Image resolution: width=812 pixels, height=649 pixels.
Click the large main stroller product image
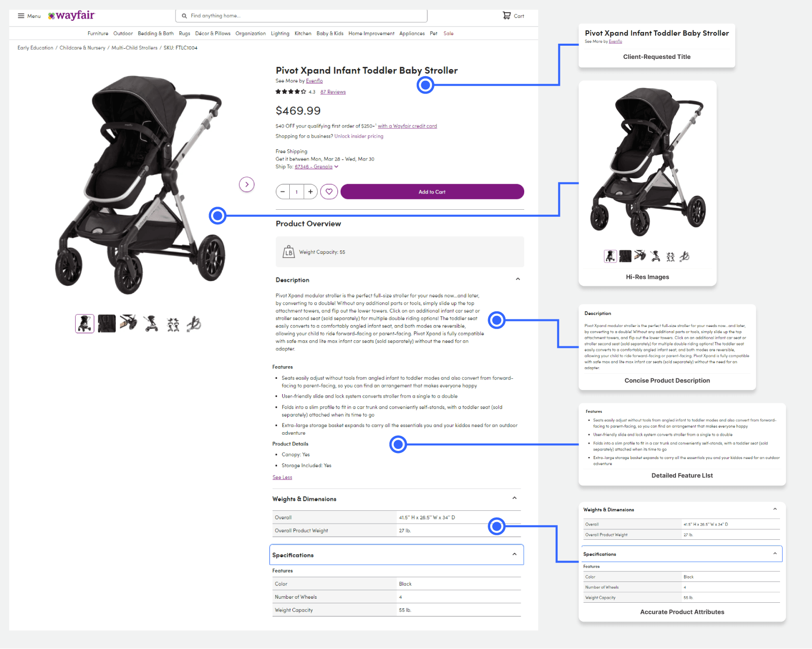[x=140, y=184]
